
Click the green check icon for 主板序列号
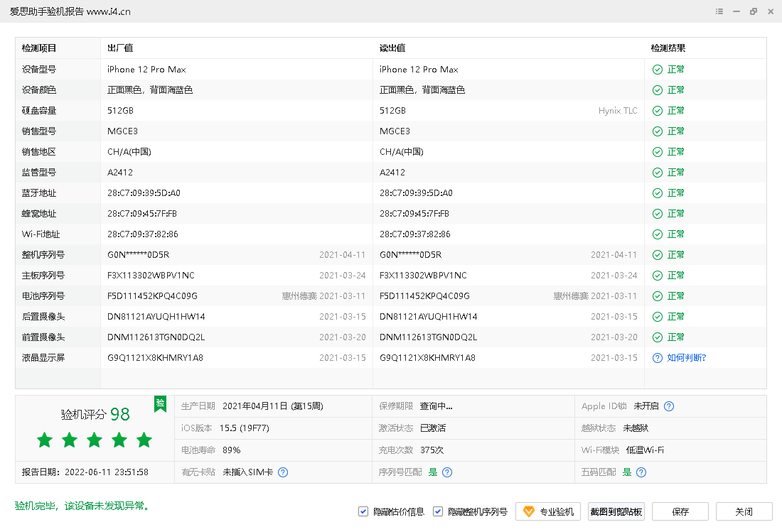point(658,276)
